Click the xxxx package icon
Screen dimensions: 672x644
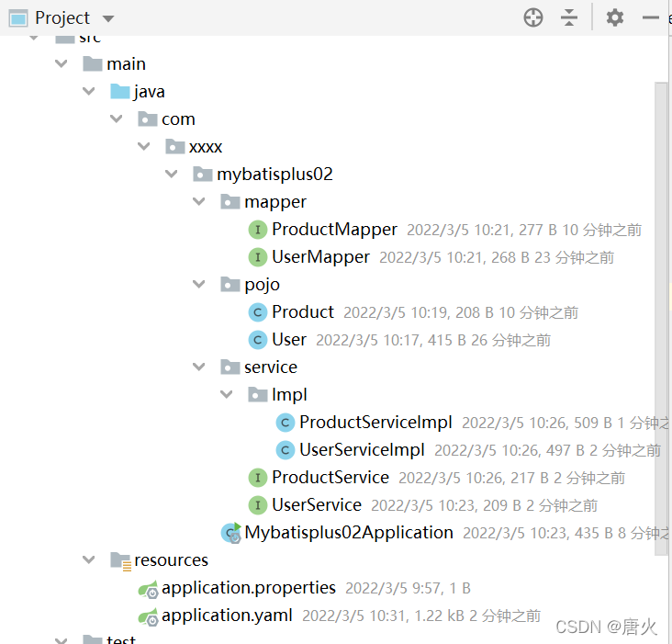[174, 147]
